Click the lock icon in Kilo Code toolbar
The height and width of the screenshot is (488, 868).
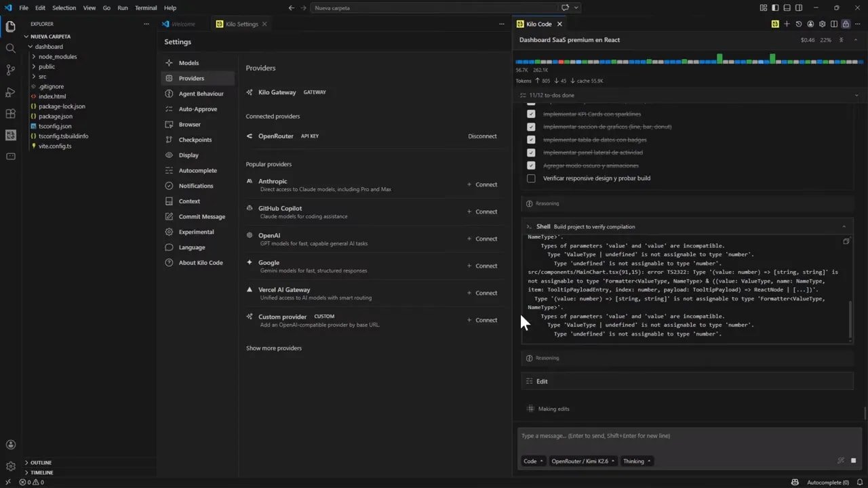click(x=846, y=24)
